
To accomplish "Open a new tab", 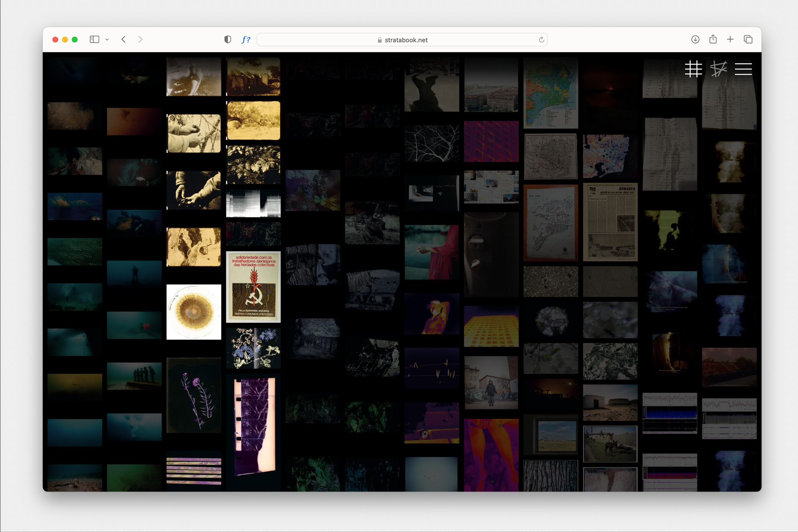I will pyautogui.click(x=730, y=39).
